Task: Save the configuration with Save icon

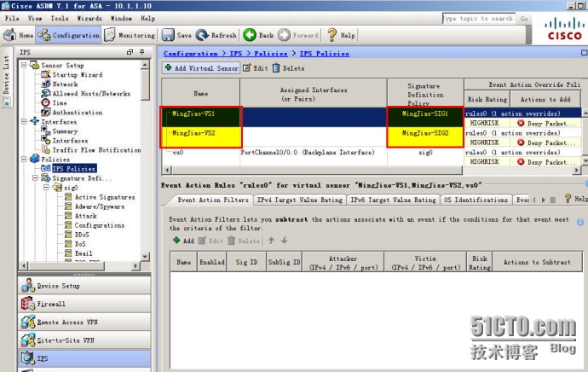Action: 168,35
